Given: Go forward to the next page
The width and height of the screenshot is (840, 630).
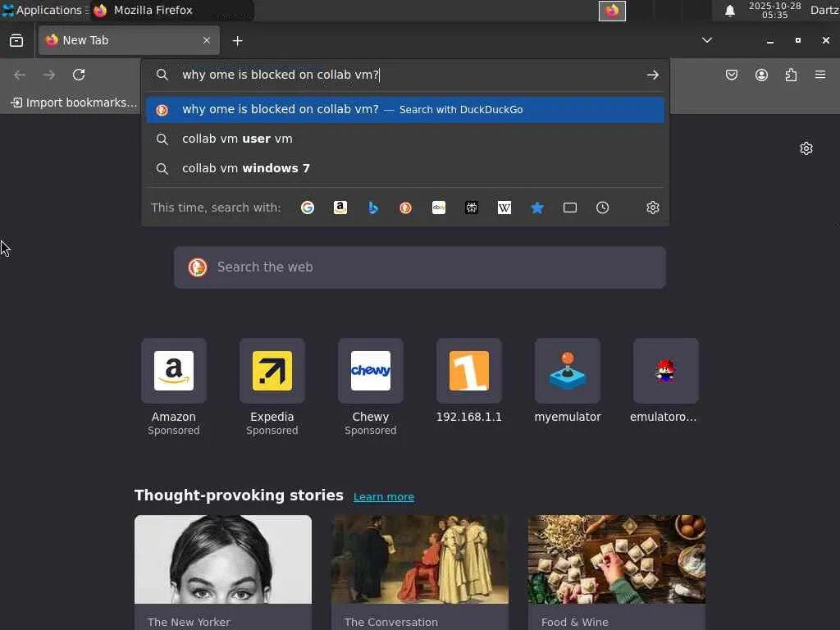Looking at the screenshot, I should click(49, 75).
